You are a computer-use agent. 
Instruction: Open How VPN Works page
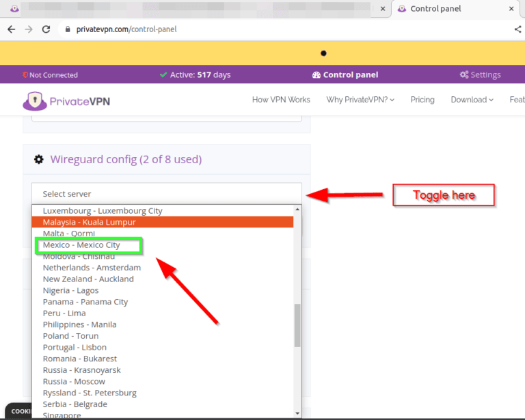pos(281,100)
